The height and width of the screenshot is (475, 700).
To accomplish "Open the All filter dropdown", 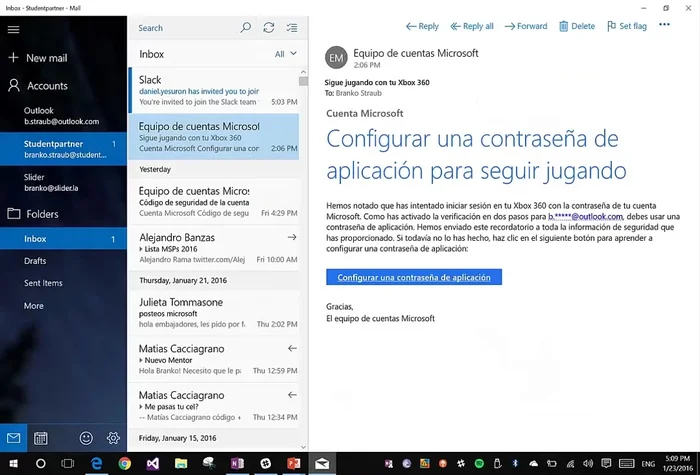I will pos(286,54).
